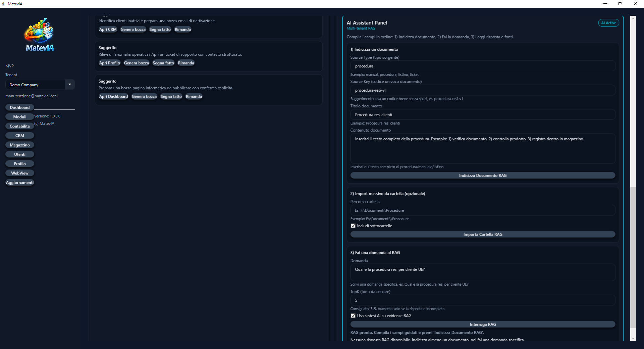Toggle the Includi sottocartelle checkbox

click(353, 226)
